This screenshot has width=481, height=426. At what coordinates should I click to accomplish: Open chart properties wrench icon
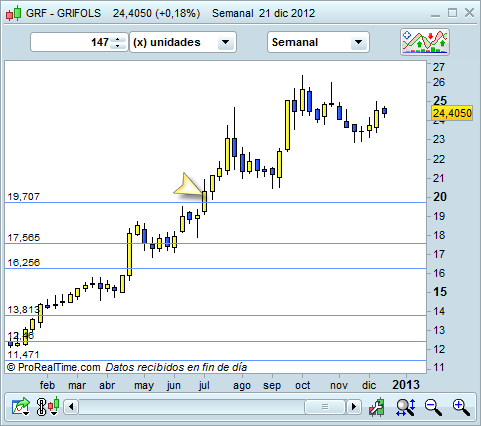377,407
